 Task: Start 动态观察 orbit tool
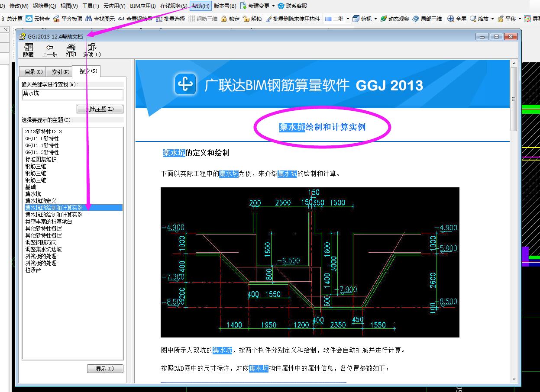pyautogui.click(x=394, y=19)
